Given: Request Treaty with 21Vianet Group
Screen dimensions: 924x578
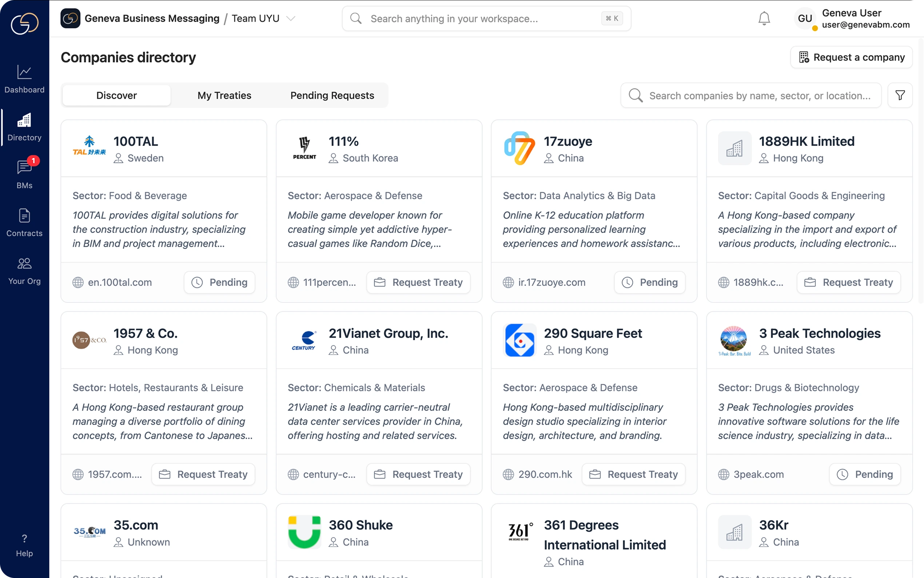Looking at the screenshot, I should click(418, 474).
